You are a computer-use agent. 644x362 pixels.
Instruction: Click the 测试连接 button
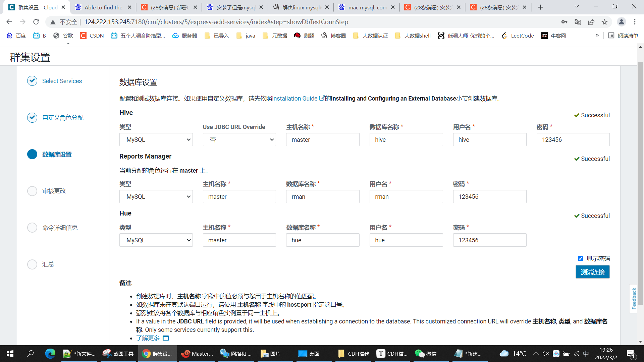click(x=592, y=272)
